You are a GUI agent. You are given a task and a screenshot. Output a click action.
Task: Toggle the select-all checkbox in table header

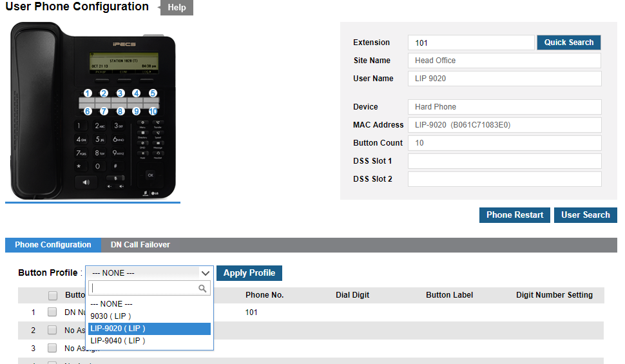[53, 296]
